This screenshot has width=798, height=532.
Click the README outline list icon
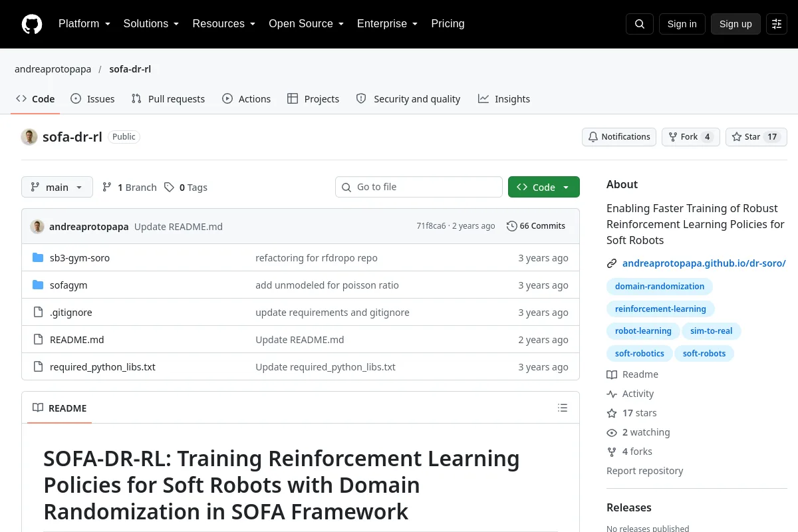563,408
